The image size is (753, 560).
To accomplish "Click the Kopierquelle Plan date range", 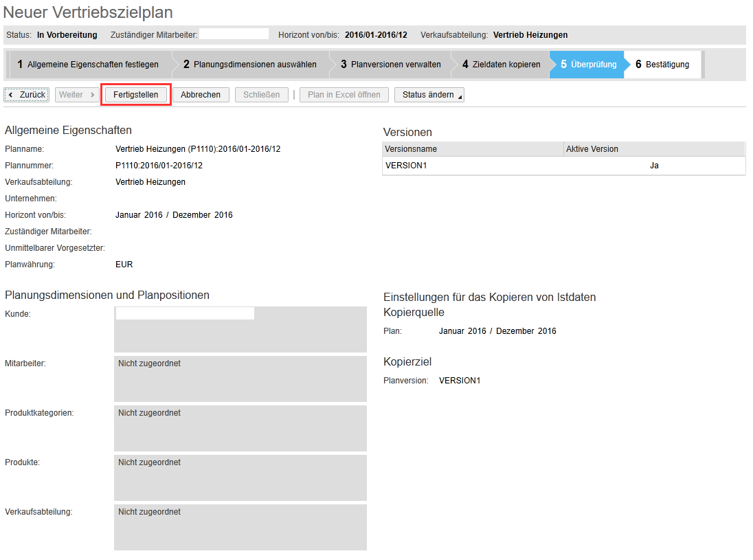I will (x=497, y=331).
